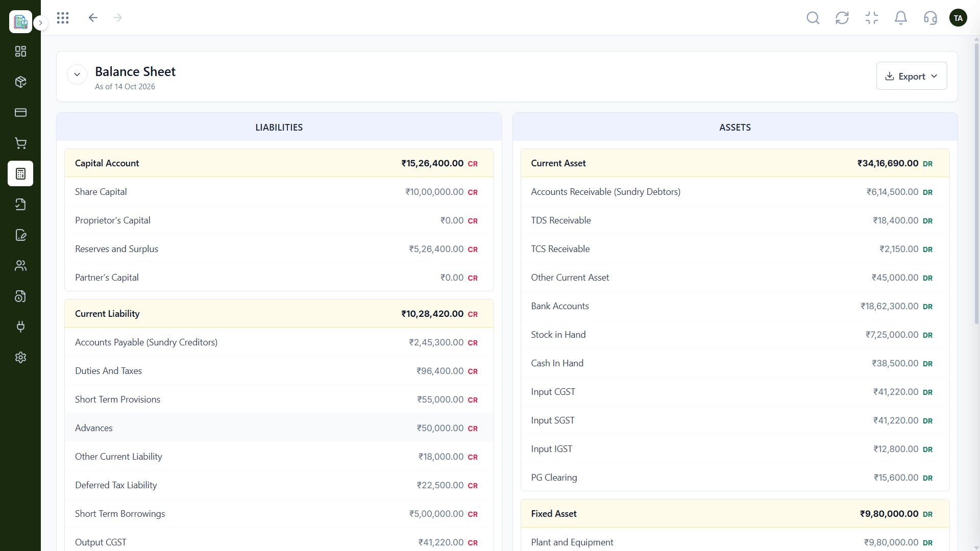
Task: Go back with the left arrow
Action: [x=93, y=18]
